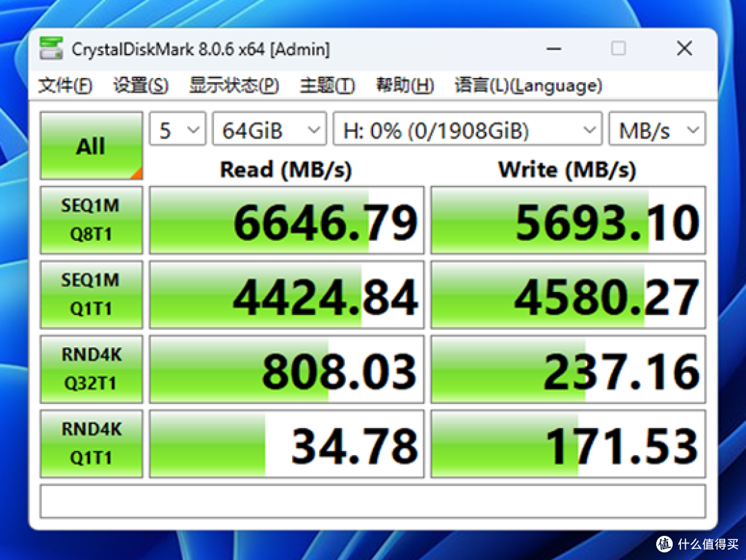Click the 5693.10 write result
This screenshot has width=746, height=560.
(x=568, y=220)
